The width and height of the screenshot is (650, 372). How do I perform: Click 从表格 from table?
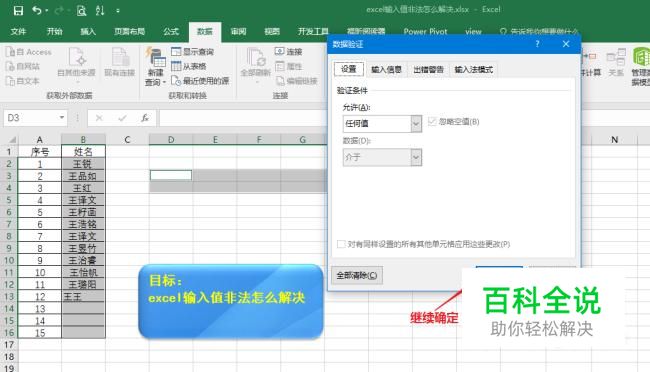tap(189, 66)
